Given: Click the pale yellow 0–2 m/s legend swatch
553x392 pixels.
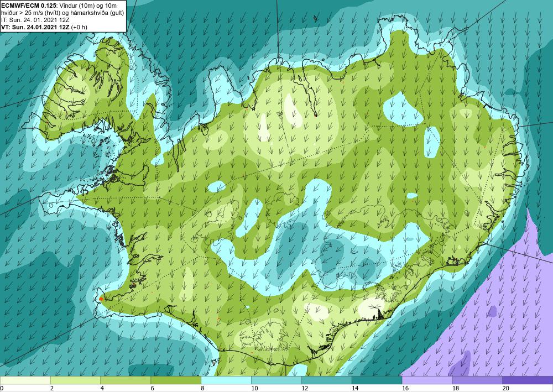Looking at the screenshot, I should 25,380.
